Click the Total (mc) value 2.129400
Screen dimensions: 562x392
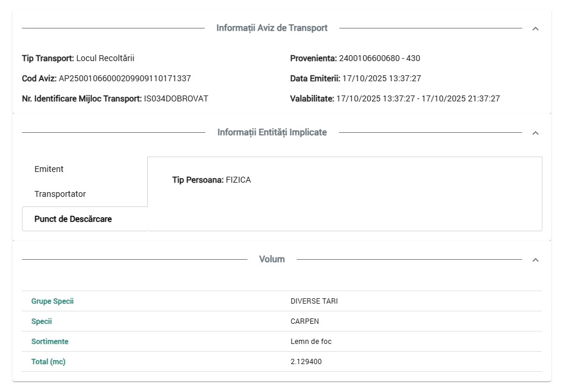point(306,362)
